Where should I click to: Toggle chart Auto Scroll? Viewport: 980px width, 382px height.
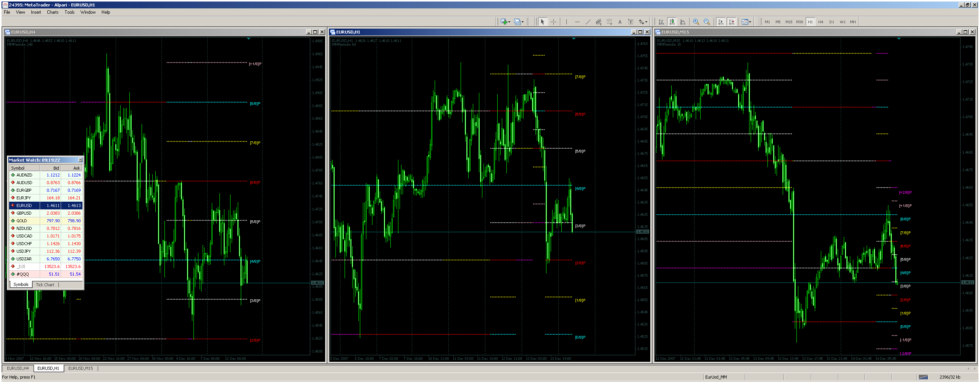pyautogui.click(x=720, y=22)
